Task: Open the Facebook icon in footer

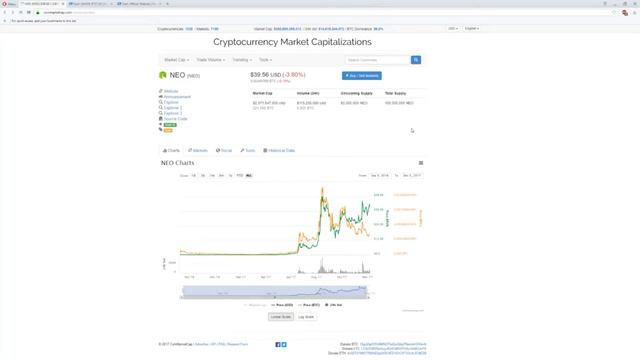Action: coord(278,344)
